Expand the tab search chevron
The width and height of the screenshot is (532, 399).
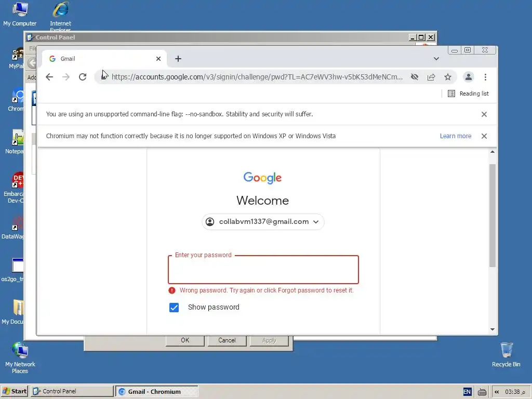(436, 59)
